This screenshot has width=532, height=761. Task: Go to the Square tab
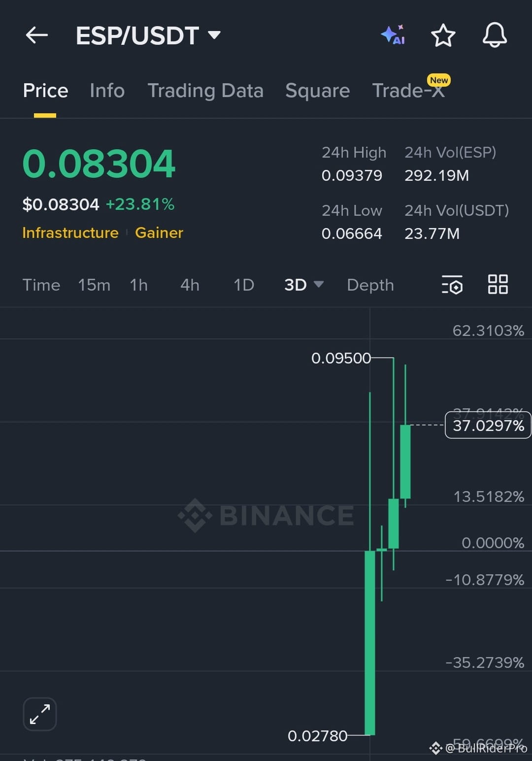(x=318, y=91)
